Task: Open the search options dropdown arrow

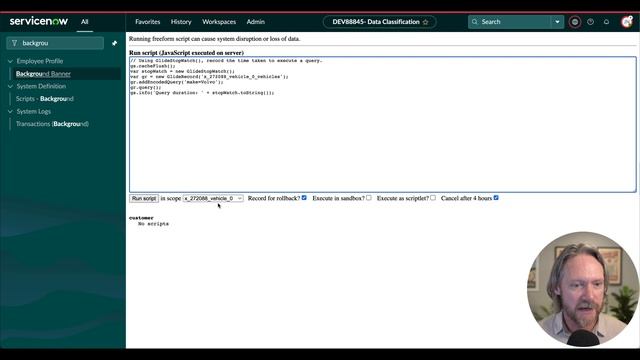Action: tap(557, 22)
